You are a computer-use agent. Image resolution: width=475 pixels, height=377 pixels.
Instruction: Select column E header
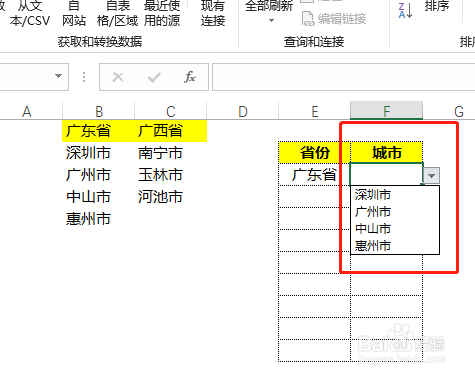click(x=315, y=111)
